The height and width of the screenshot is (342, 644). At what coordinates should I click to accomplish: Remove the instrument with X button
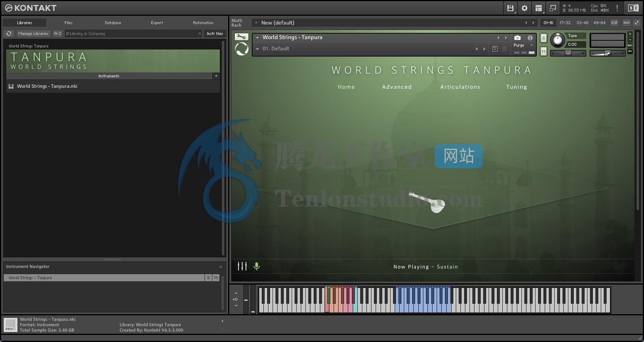630,34
